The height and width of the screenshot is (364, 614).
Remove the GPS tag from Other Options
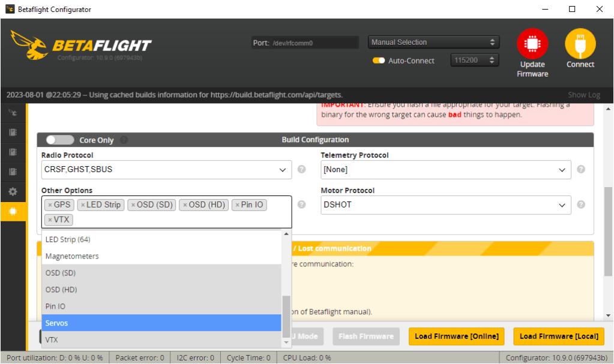[x=50, y=205]
